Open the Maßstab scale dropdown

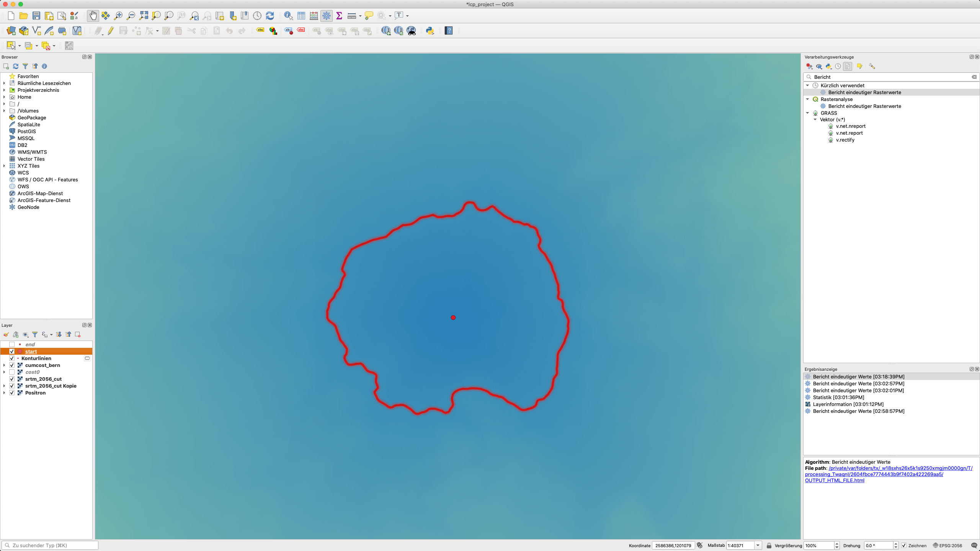tap(758, 546)
